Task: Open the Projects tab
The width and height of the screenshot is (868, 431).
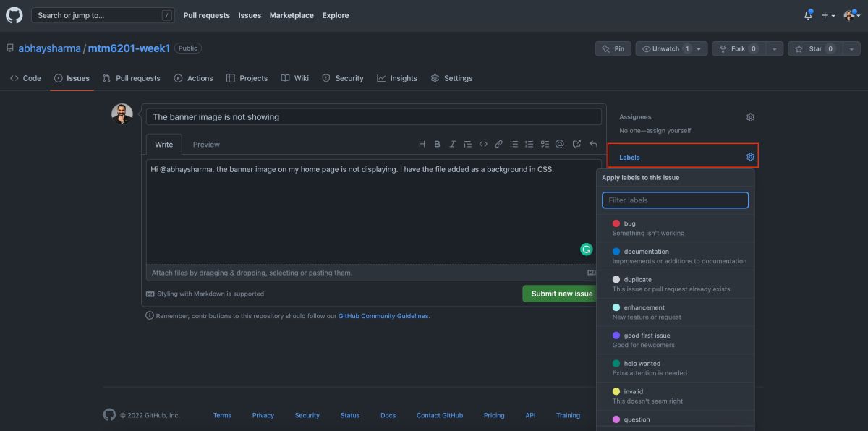Action: coord(247,78)
